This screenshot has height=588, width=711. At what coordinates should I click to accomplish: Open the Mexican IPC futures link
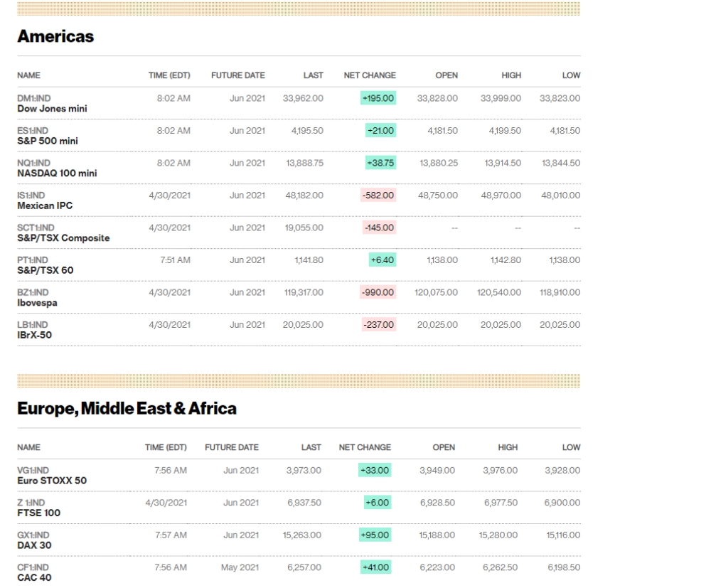[x=45, y=205]
